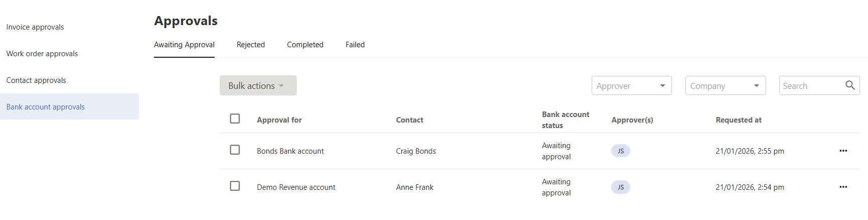
Task: Click the Requested at column header
Action: pos(738,120)
